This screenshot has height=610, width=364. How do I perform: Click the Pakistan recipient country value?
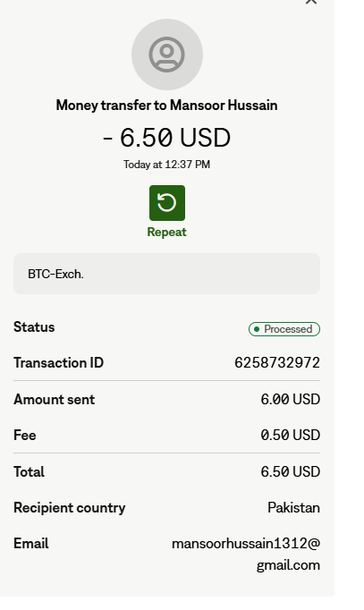click(294, 508)
